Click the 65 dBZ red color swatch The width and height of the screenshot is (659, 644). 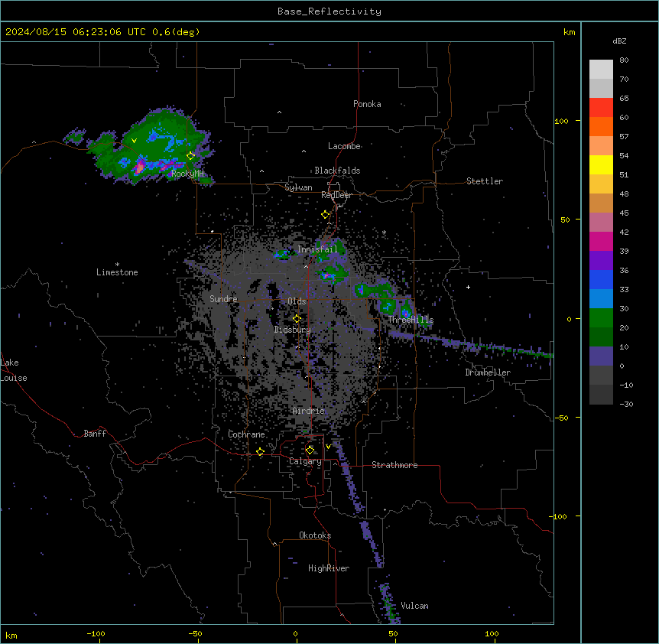(601, 108)
